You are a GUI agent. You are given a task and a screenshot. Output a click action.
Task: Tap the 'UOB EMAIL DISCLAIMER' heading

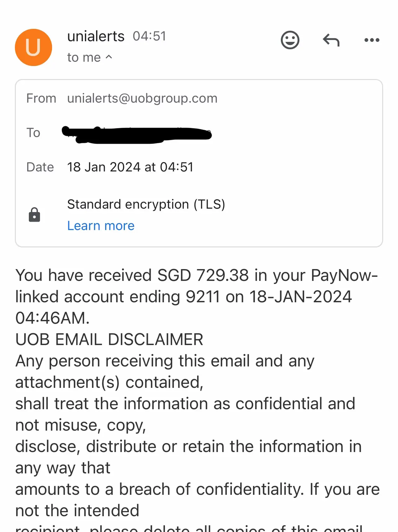[109, 339]
